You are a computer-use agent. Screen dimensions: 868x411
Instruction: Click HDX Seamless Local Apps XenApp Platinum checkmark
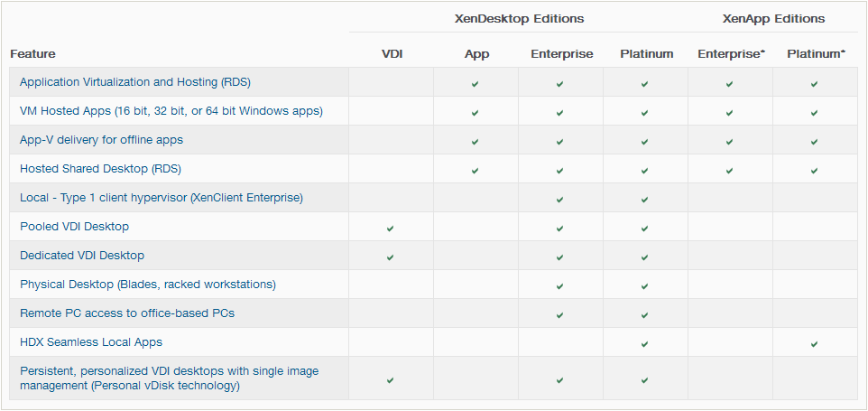tap(814, 344)
